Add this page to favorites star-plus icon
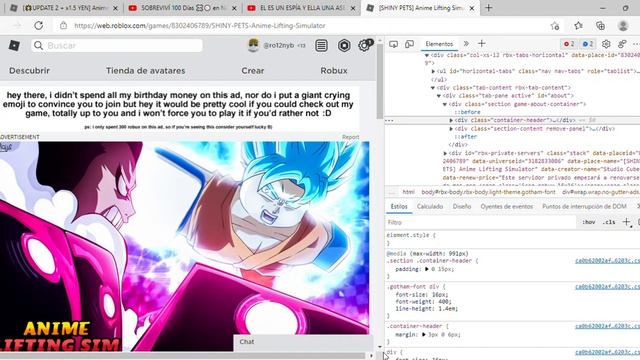Image resolution: width=640 pixels, height=360 pixels. [555, 26]
